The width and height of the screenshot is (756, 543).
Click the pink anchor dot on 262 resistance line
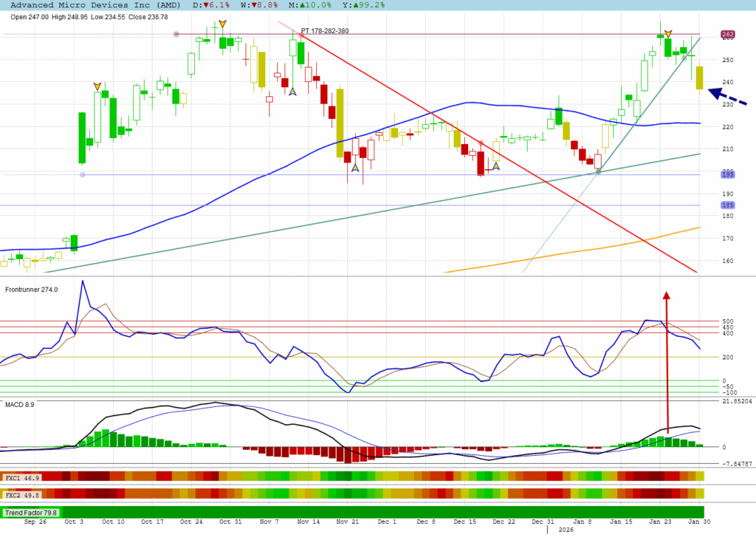[x=176, y=34]
